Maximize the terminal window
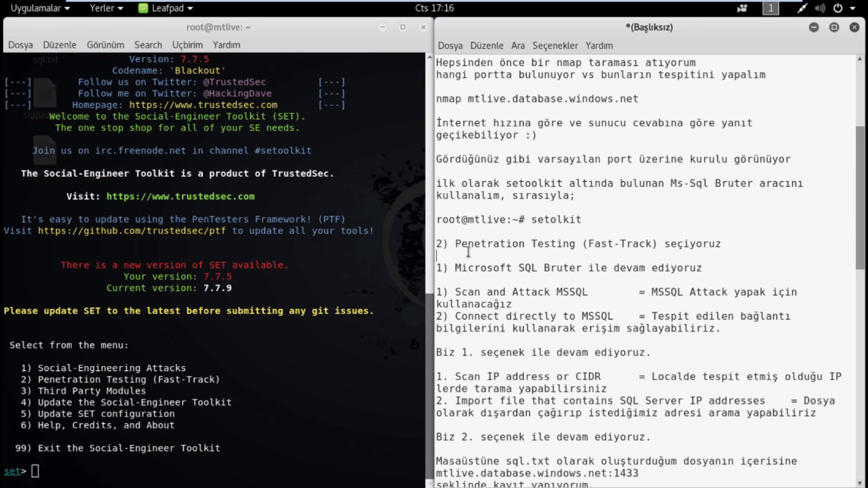 pos(403,27)
